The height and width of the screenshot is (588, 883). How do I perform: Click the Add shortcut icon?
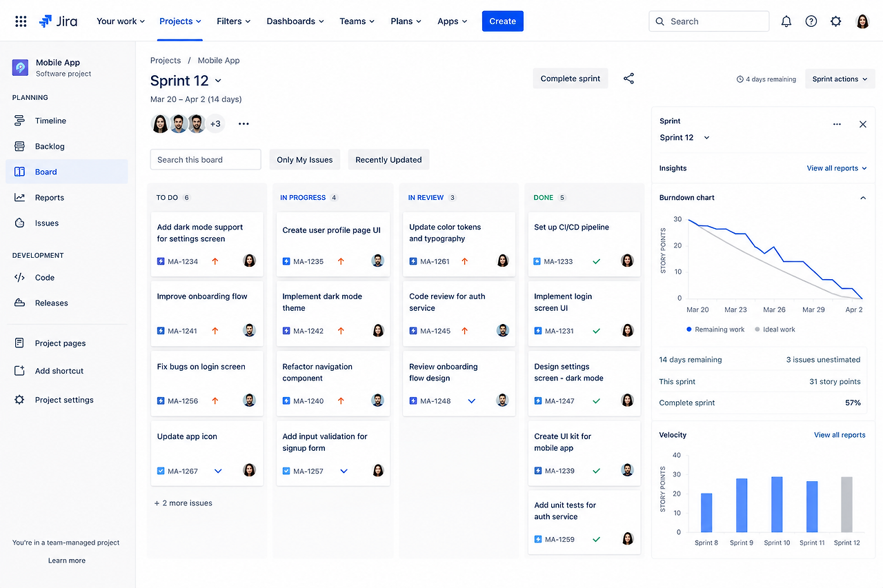coord(20,370)
